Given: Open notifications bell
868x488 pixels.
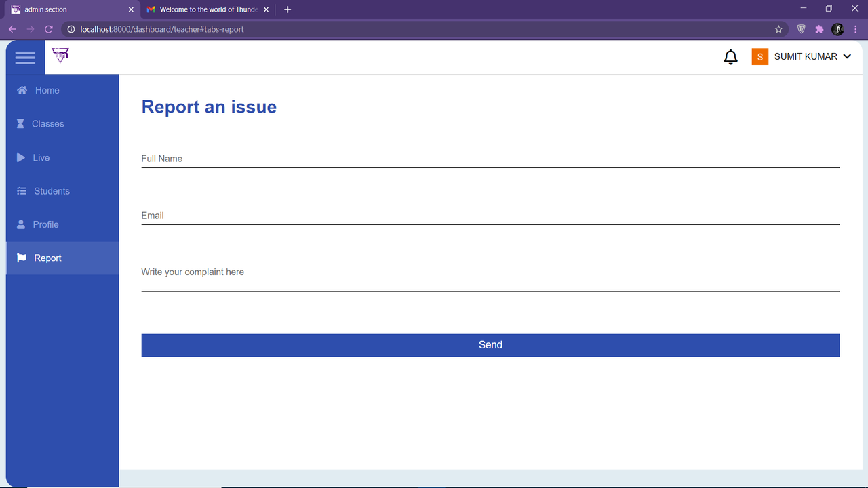Looking at the screenshot, I should coord(730,57).
